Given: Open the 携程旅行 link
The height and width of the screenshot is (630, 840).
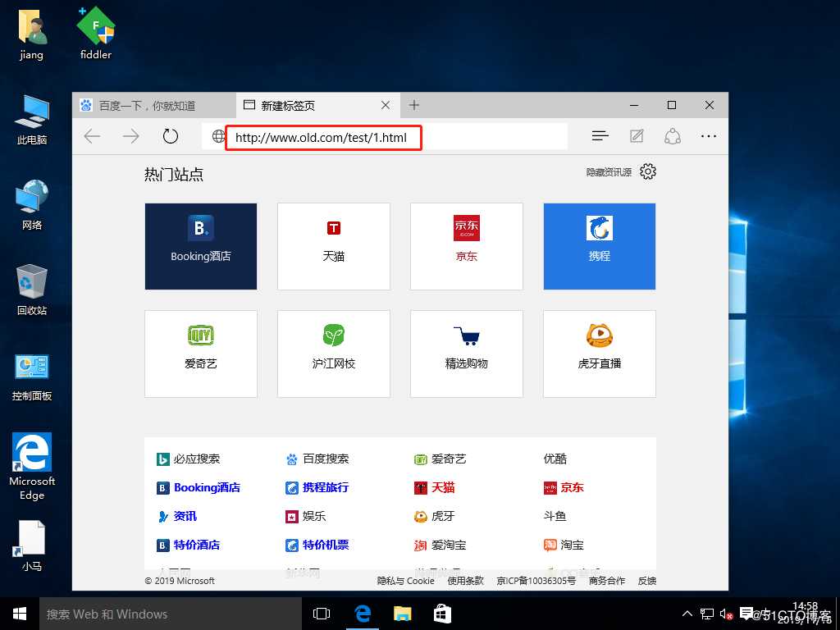Looking at the screenshot, I should click(x=317, y=487).
